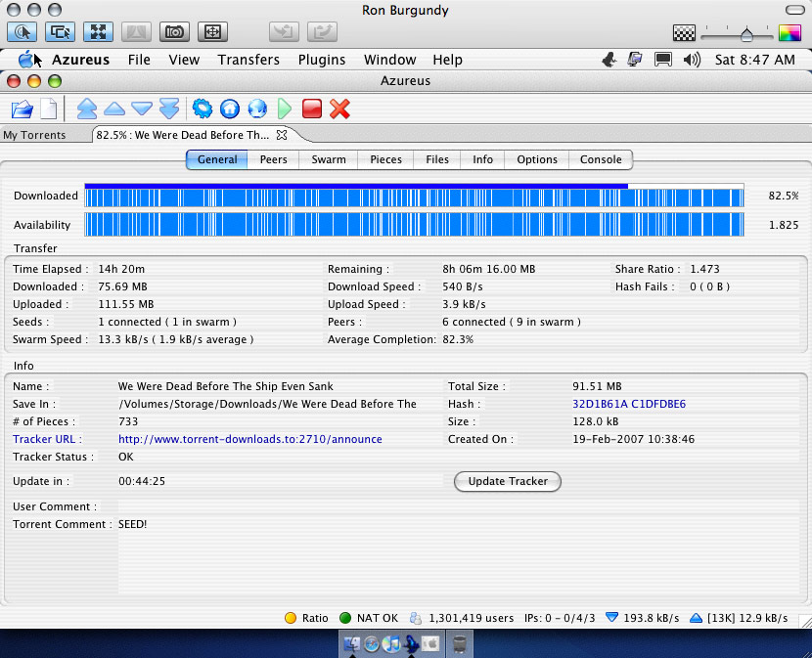
Task: Open the View menu
Action: (184, 60)
